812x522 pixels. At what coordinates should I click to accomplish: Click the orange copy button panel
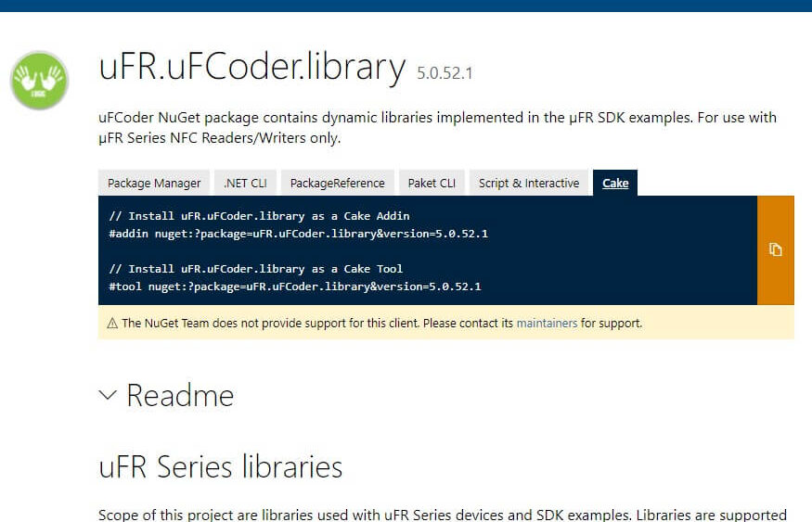click(x=775, y=250)
